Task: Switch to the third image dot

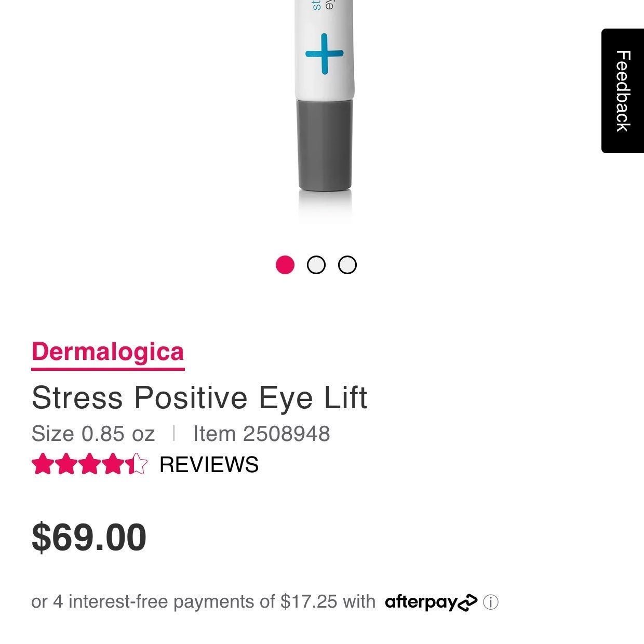Action: point(347,265)
